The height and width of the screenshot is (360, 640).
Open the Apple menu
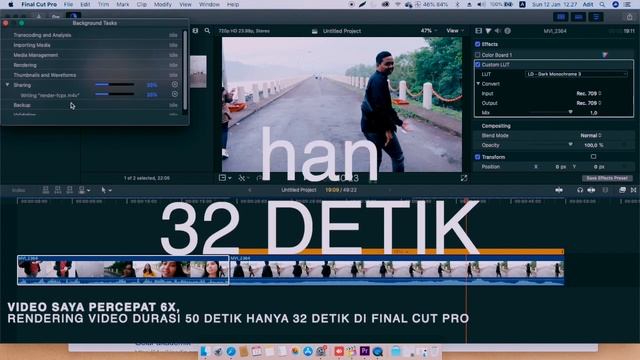[11, 4]
